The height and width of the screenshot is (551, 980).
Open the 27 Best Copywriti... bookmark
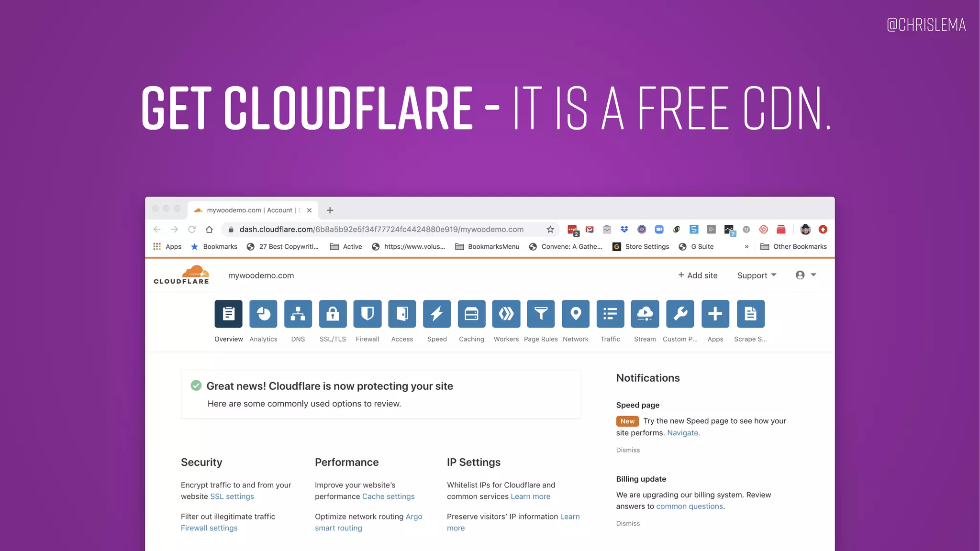coord(283,246)
